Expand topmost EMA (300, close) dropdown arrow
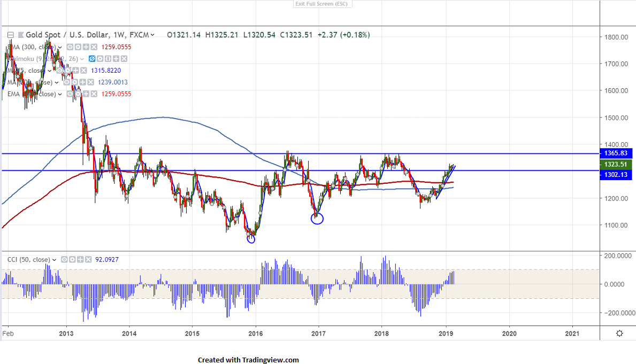Image resolution: width=636 pixels, height=364 pixels. (x=59, y=48)
